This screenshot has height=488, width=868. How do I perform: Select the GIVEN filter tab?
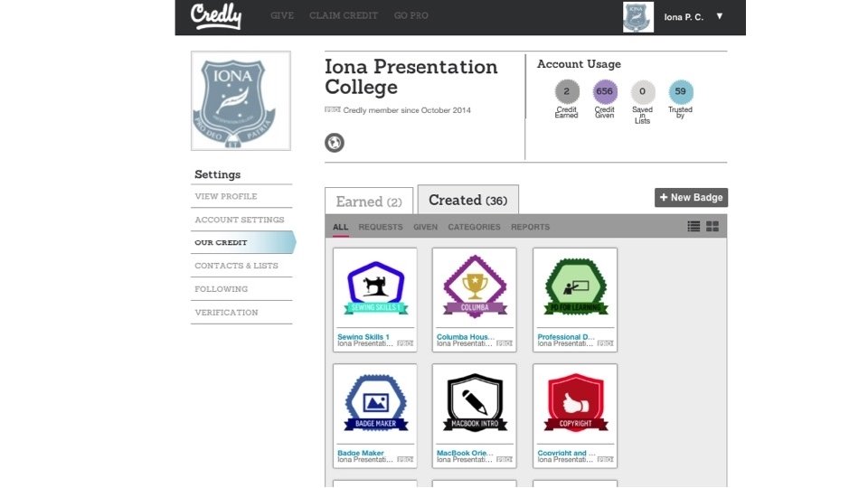coord(425,227)
